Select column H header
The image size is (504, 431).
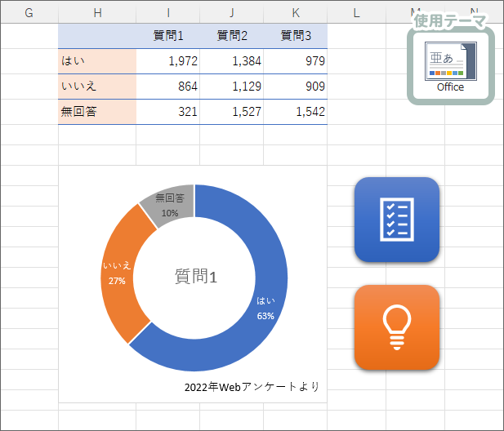click(x=97, y=13)
